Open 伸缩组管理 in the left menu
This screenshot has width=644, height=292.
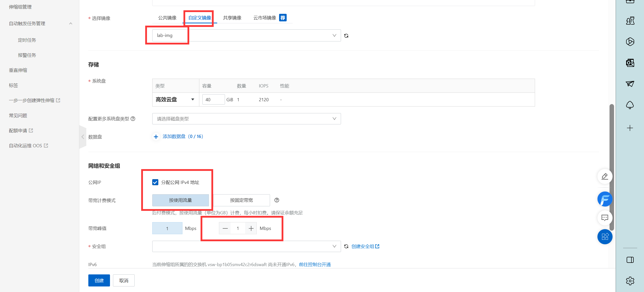20,7
